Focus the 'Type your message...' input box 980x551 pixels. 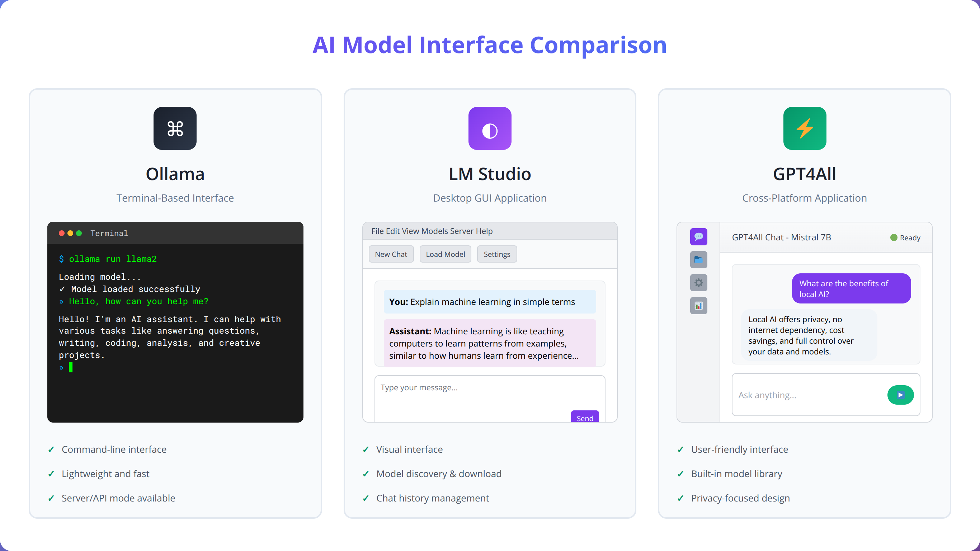[x=490, y=399]
